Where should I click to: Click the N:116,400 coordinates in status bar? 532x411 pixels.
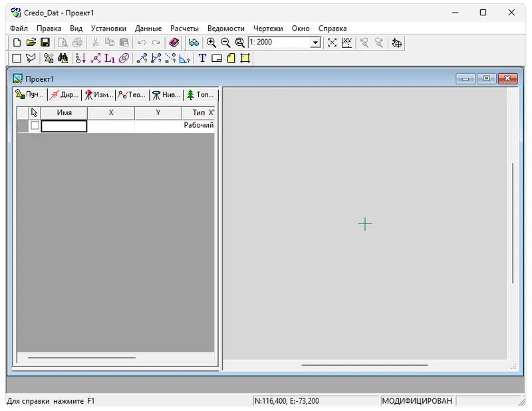(287, 401)
